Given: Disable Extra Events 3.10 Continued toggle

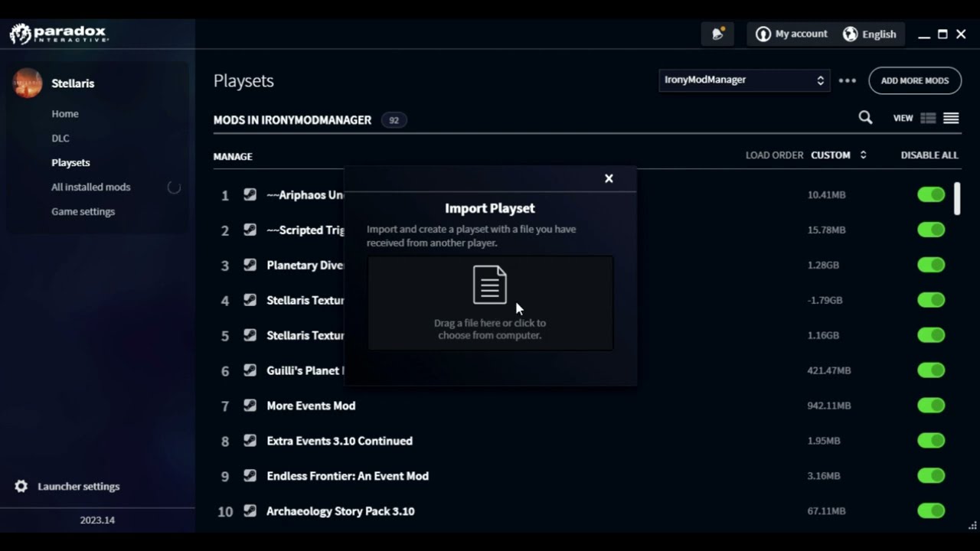Looking at the screenshot, I should click(931, 441).
